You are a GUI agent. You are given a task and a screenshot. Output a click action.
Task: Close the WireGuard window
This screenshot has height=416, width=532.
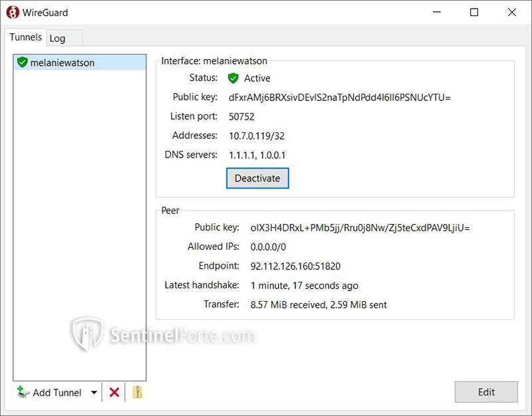(x=512, y=12)
